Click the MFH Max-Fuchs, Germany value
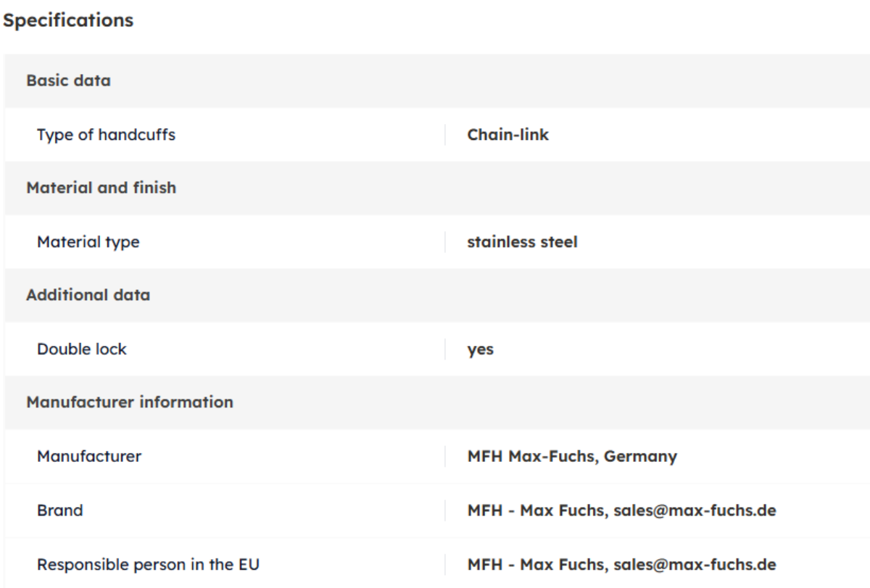Image resolution: width=870 pixels, height=588 pixels. pos(572,457)
